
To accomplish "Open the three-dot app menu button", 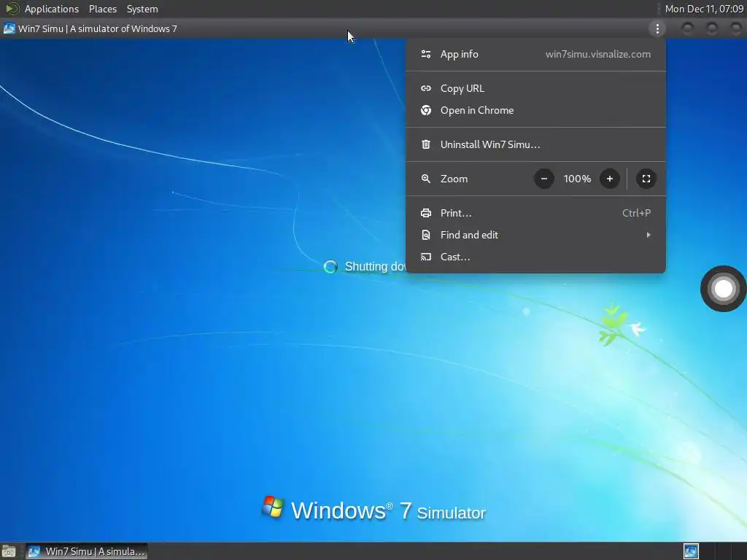I will (657, 29).
